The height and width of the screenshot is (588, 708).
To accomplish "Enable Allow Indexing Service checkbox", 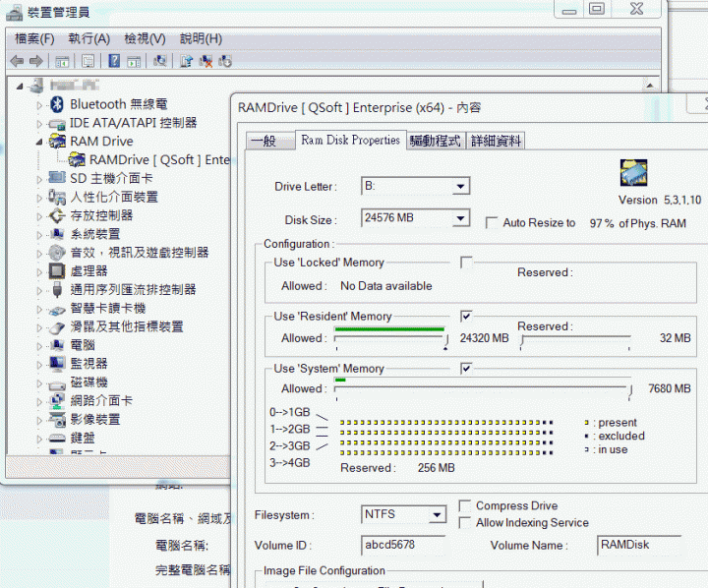I will point(464,522).
